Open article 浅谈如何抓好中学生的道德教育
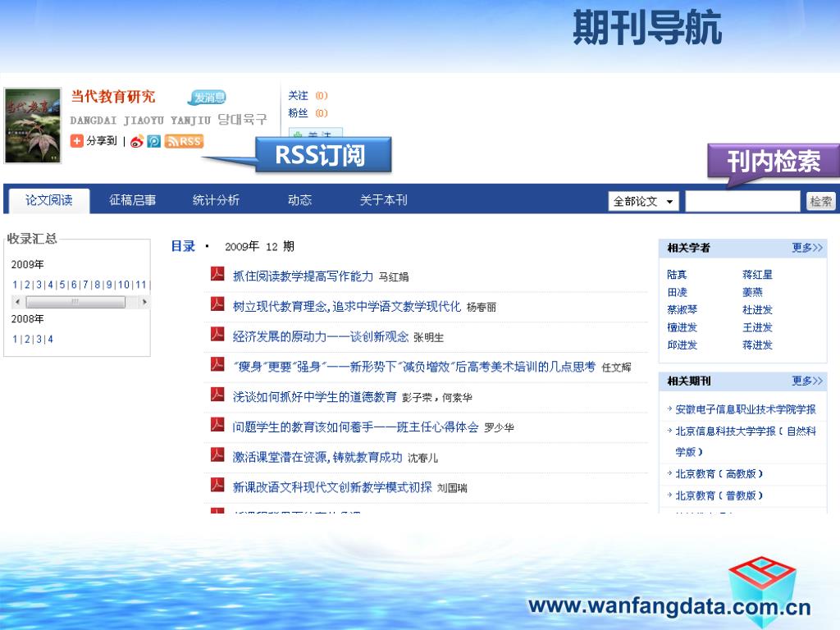The image size is (840, 630). (314, 397)
